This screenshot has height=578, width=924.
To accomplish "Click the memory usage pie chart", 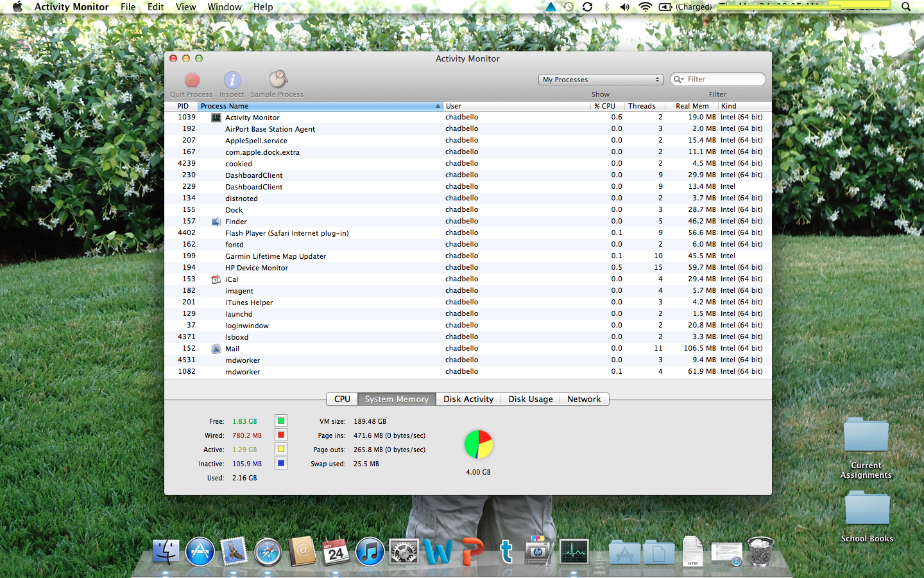I will [479, 444].
